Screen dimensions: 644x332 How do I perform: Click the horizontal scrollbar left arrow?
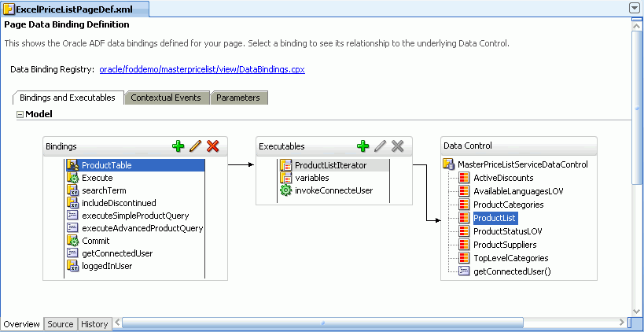tap(116, 323)
